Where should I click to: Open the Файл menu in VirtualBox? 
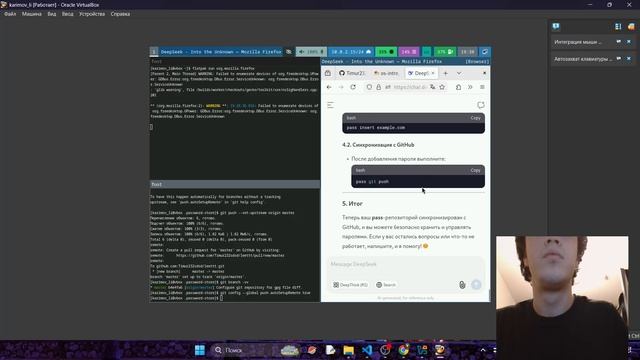pyautogui.click(x=10, y=14)
